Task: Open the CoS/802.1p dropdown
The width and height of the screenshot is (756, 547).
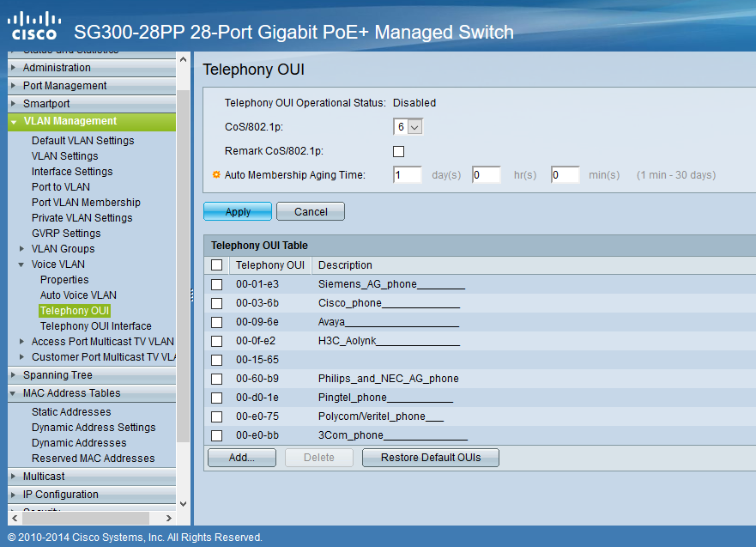Action: 408,127
